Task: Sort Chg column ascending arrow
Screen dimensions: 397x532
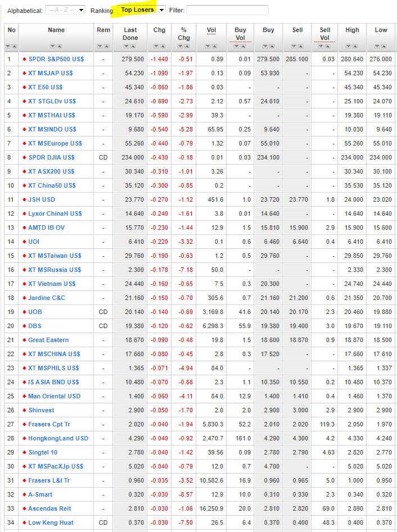Action: point(163,47)
